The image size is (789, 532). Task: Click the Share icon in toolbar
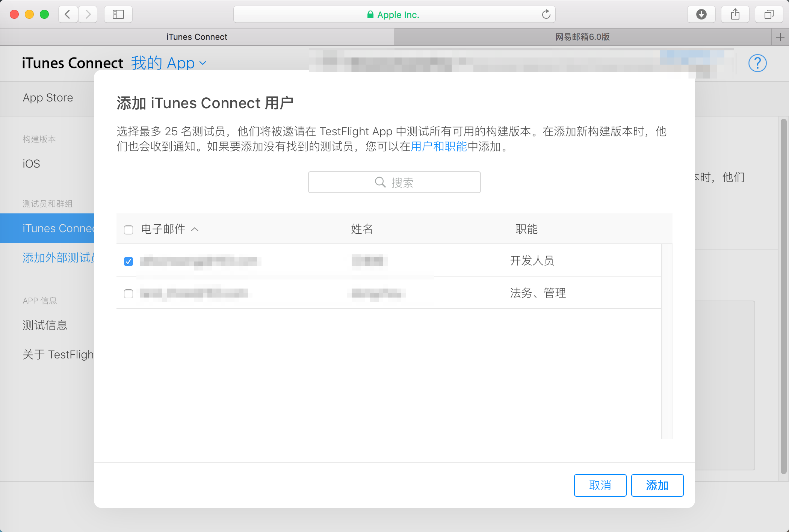[735, 14]
